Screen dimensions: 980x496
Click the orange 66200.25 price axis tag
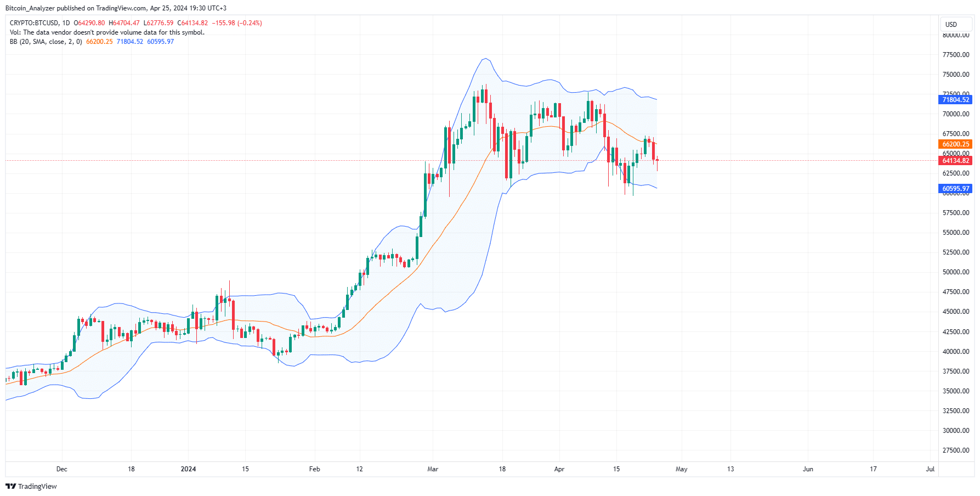pyautogui.click(x=956, y=144)
